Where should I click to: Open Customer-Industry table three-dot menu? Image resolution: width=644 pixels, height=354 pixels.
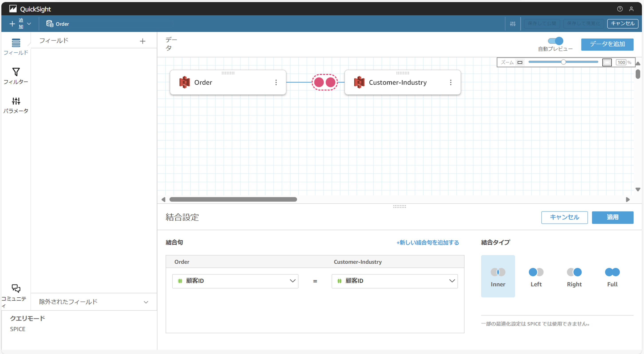450,82
